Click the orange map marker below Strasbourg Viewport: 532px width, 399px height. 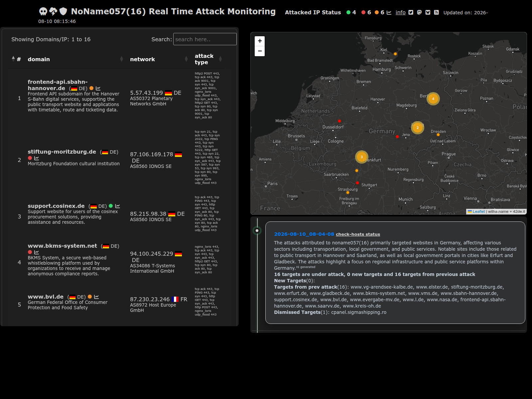point(348,193)
